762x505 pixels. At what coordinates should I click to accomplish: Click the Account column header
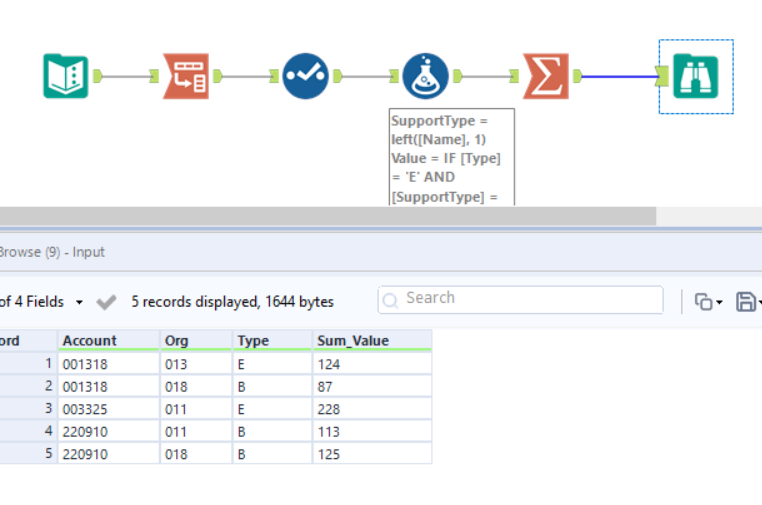click(90, 340)
